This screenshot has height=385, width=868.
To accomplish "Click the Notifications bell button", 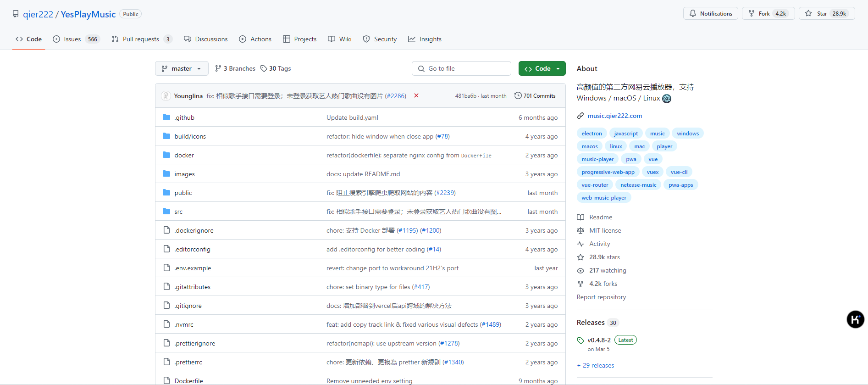I will (x=711, y=13).
